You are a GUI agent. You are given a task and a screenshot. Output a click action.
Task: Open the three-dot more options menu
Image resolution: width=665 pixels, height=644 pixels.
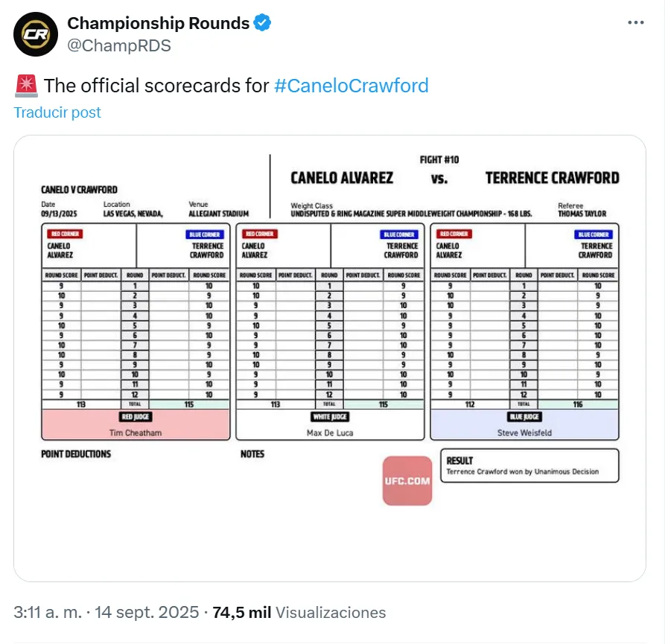(x=635, y=23)
